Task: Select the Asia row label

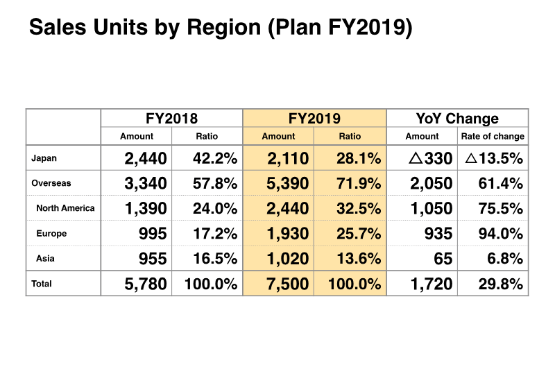Action: [x=46, y=259]
